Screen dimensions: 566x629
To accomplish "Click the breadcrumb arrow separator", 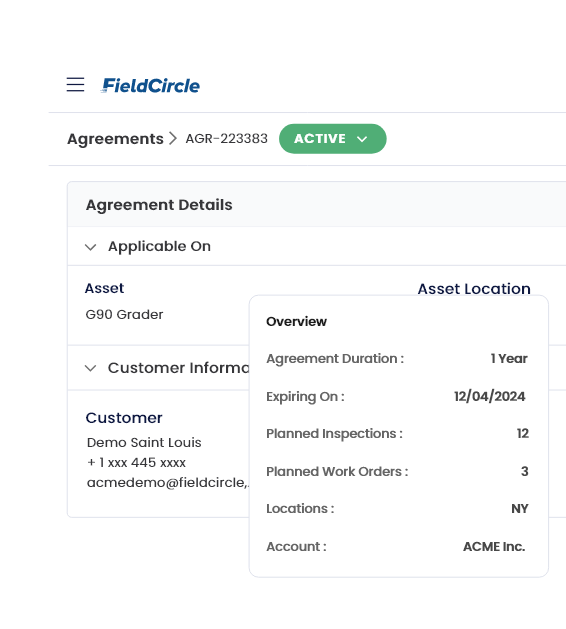I will point(173,138).
